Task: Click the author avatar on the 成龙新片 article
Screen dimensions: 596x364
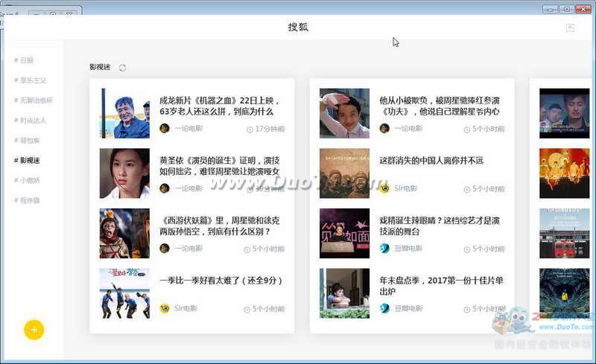Action: coord(165,128)
